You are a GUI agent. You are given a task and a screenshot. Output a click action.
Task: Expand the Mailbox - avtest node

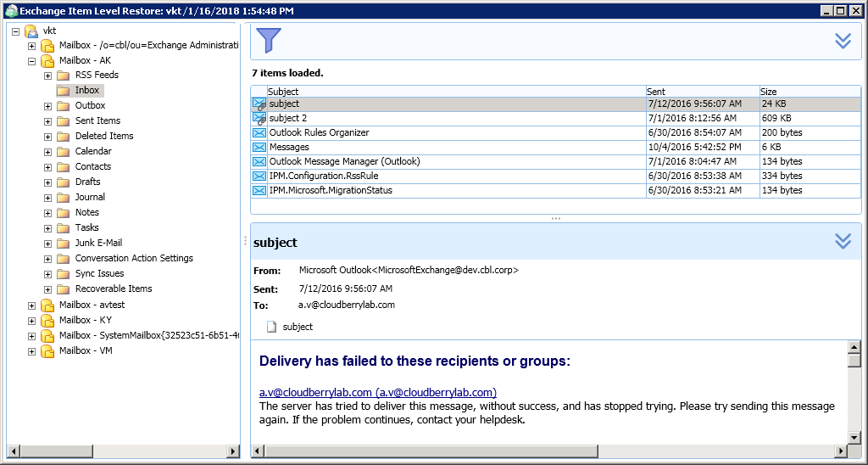pyautogui.click(x=32, y=305)
